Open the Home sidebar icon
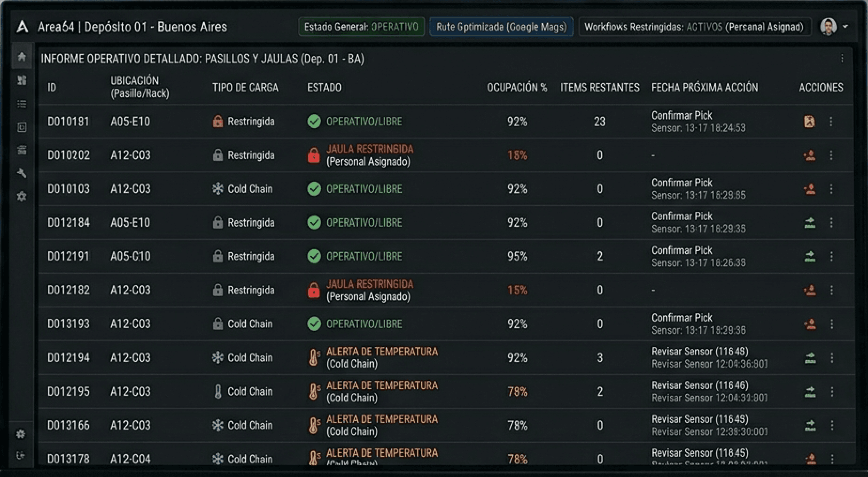 [x=22, y=57]
